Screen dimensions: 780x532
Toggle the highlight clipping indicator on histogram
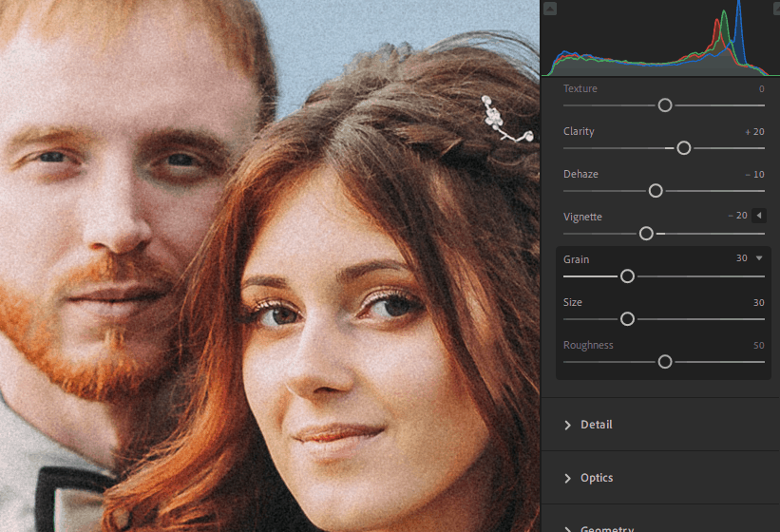pos(775,9)
